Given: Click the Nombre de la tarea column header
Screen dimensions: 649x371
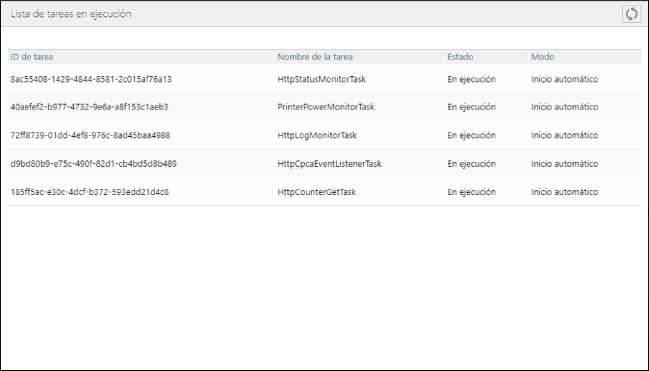Looking at the screenshot, I should (x=315, y=57).
